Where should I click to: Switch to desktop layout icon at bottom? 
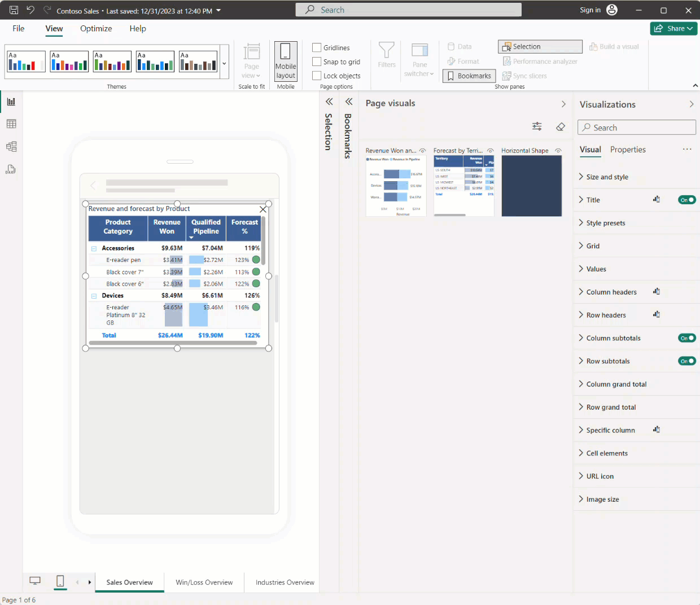pyautogui.click(x=35, y=581)
